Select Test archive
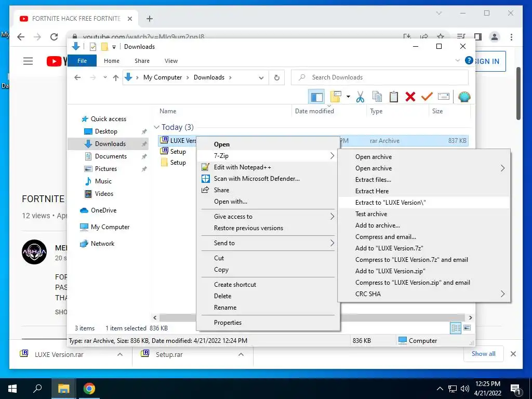The height and width of the screenshot is (399, 532). click(x=424, y=214)
